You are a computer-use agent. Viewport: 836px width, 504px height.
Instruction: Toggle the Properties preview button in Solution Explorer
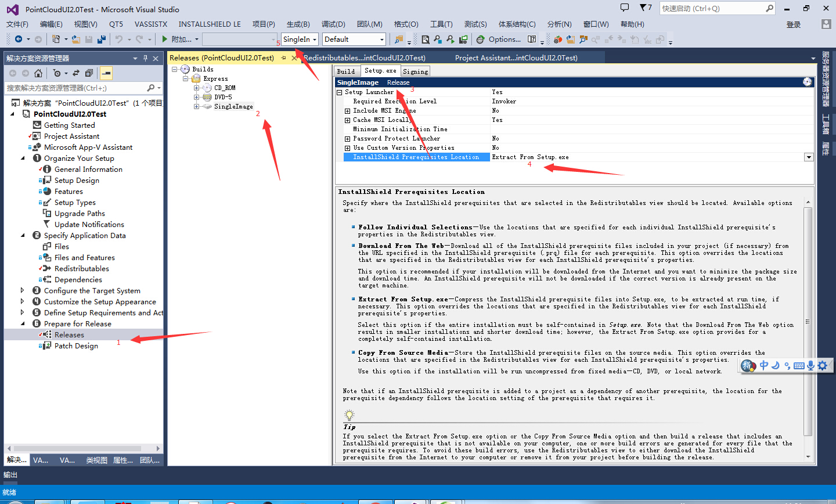[106, 73]
